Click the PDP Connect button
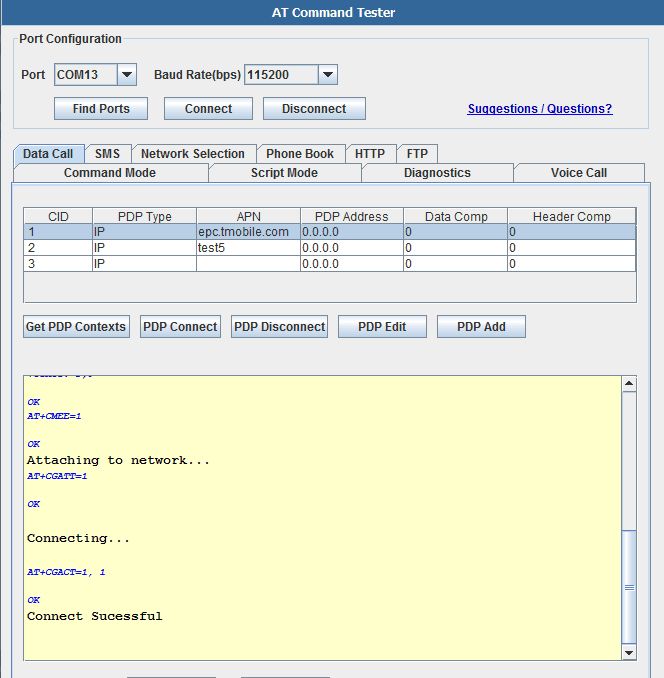Image resolution: width=664 pixels, height=678 pixels. pos(180,326)
